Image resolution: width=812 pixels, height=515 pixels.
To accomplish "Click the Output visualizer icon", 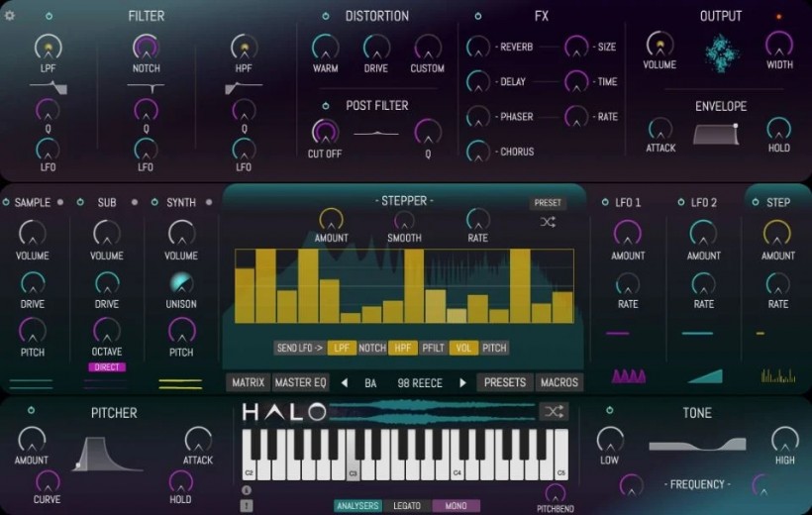I will (x=722, y=52).
